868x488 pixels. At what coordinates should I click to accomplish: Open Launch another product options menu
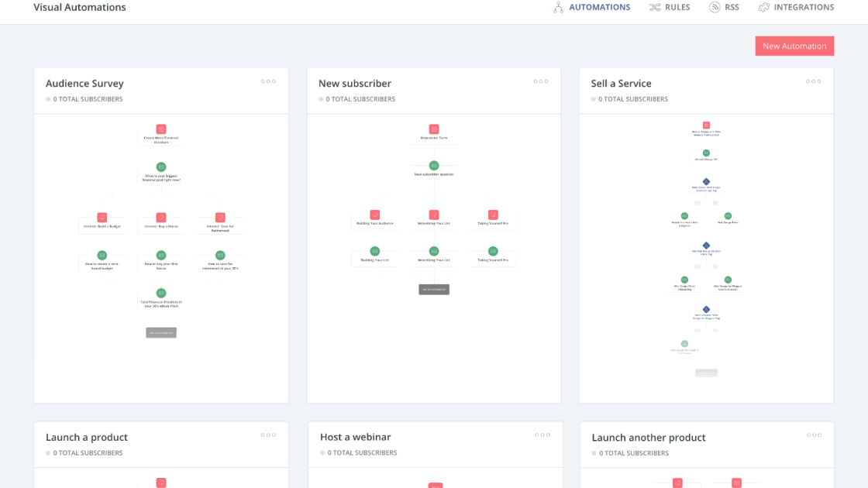[x=813, y=435]
